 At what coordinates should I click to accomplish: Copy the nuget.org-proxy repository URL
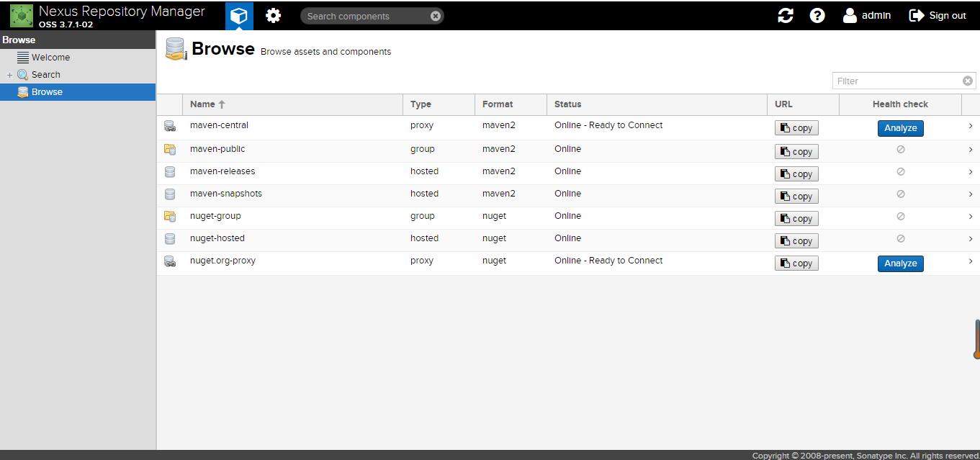click(796, 263)
